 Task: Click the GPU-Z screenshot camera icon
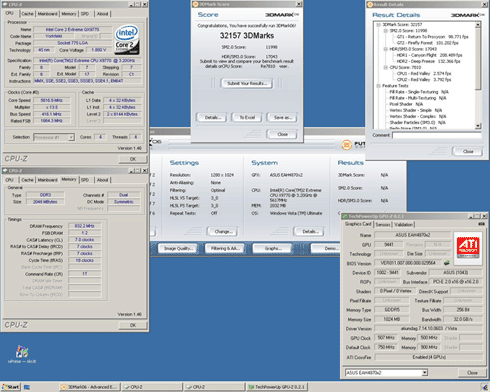(x=481, y=224)
